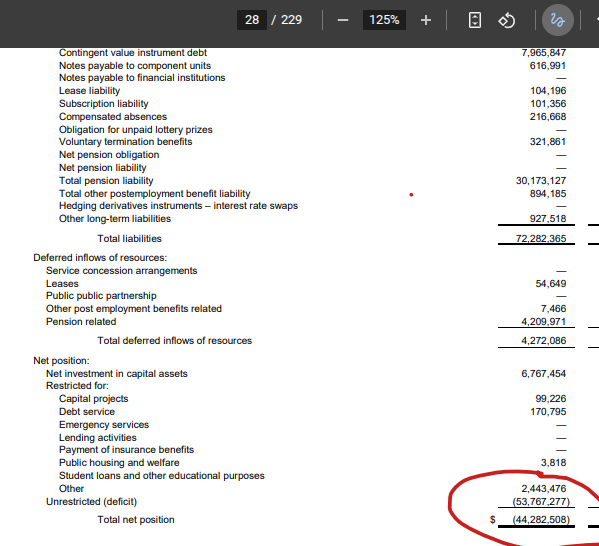599x546 pixels.
Task: Click 'Total deferred inflows of resources' label
Action: 175,341
